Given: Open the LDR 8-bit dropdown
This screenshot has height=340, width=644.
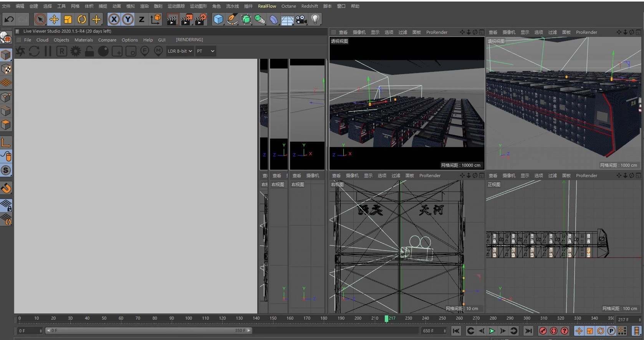Looking at the screenshot, I should point(180,51).
